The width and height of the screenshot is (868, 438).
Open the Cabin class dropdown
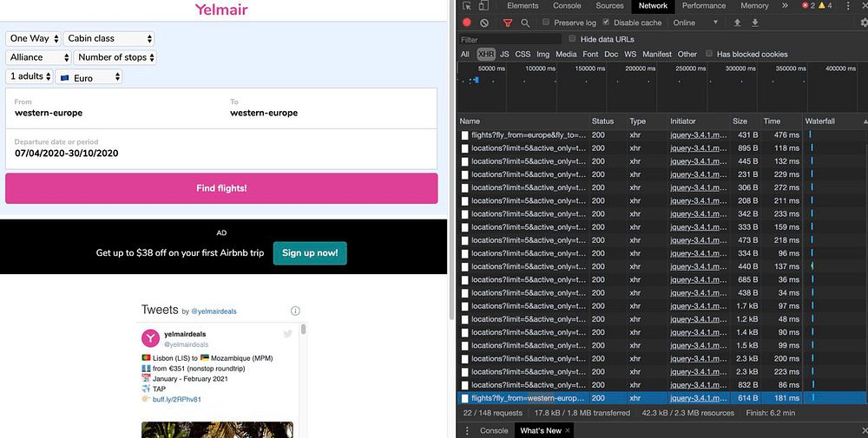click(x=109, y=38)
